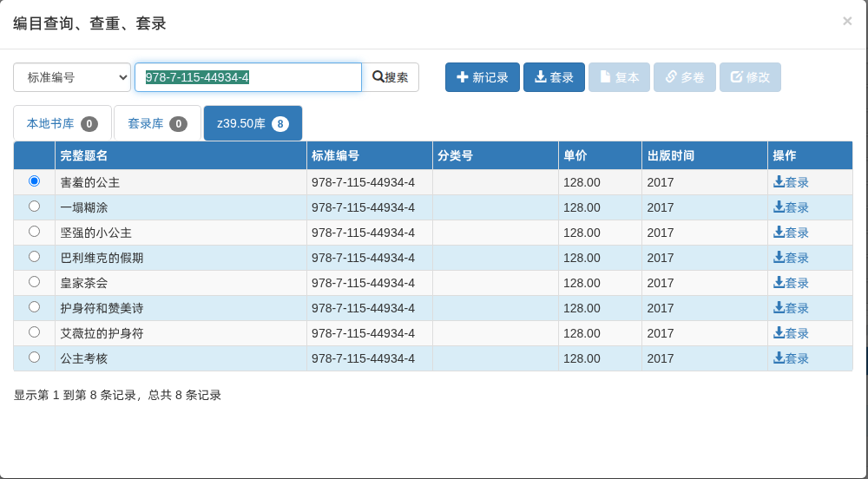Close the 编目查询 dialog

click(847, 22)
